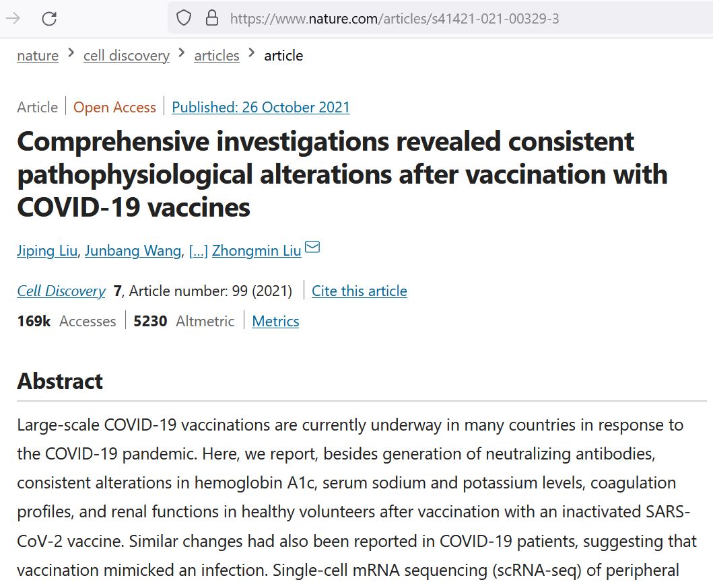
Task: Click envelope icon beside Zhongmin Liu
Action: [312, 248]
